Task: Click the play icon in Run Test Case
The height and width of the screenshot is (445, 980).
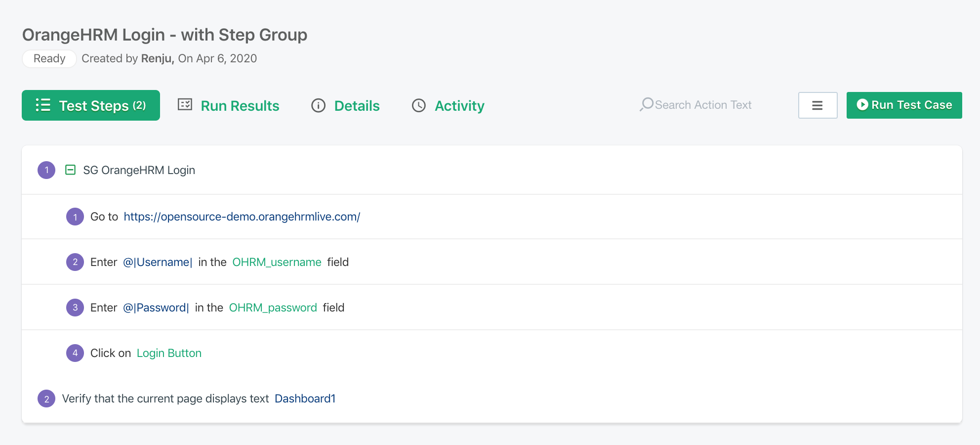Action: pos(862,105)
